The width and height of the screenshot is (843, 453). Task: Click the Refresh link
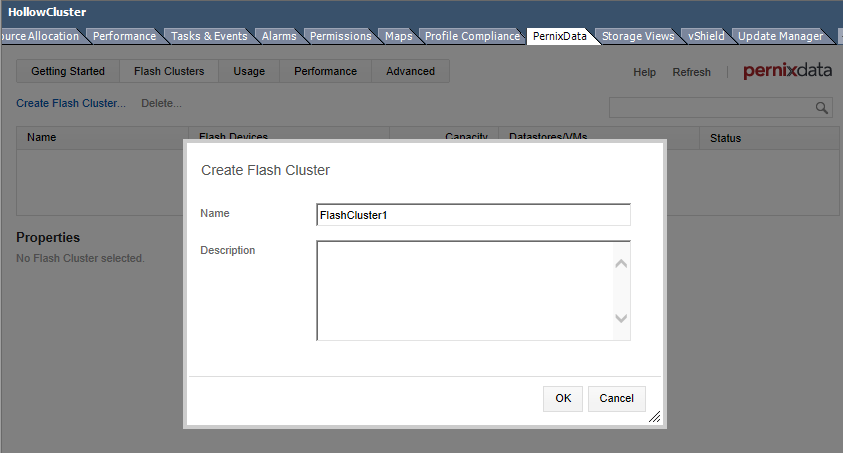coord(691,72)
